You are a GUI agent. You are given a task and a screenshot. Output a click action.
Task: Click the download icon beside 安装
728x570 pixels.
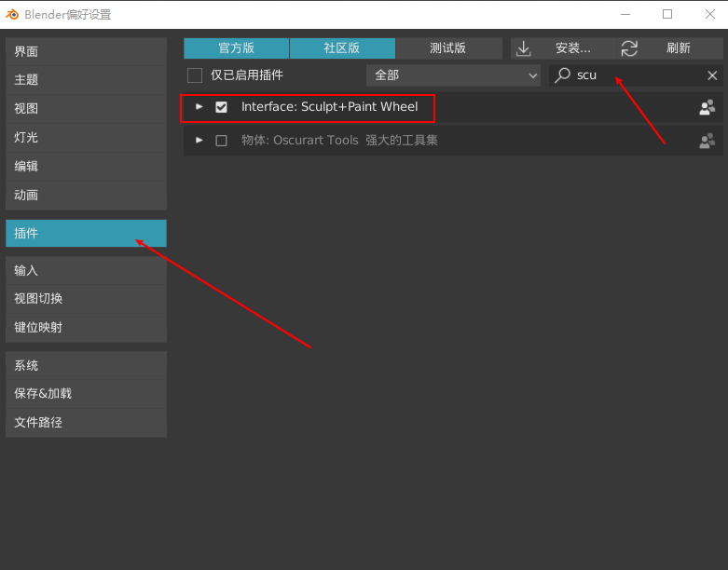tap(524, 48)
